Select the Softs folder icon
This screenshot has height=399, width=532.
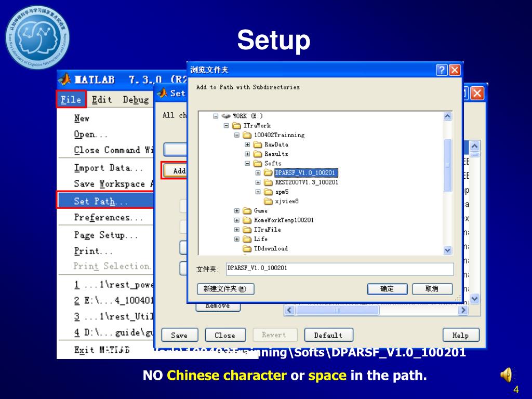[258, 164]
